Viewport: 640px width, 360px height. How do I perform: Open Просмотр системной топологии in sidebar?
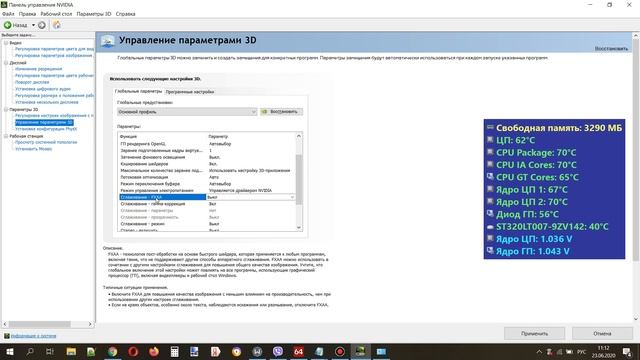[46, 142]
